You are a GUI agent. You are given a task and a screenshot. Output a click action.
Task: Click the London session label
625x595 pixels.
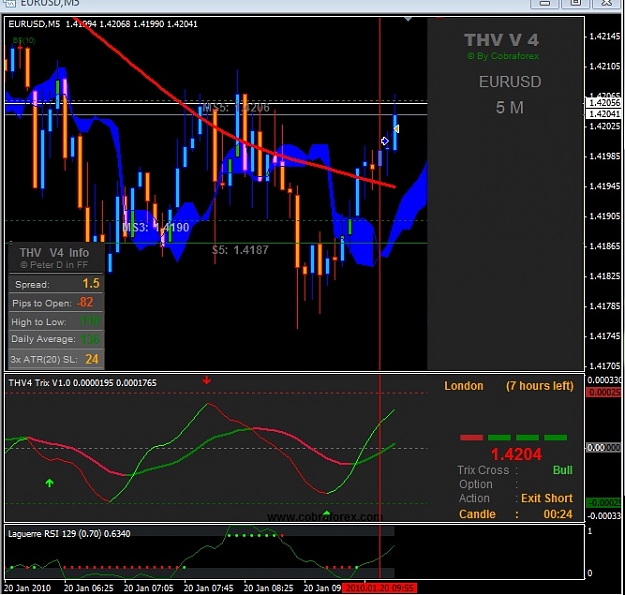pos(464,386)
